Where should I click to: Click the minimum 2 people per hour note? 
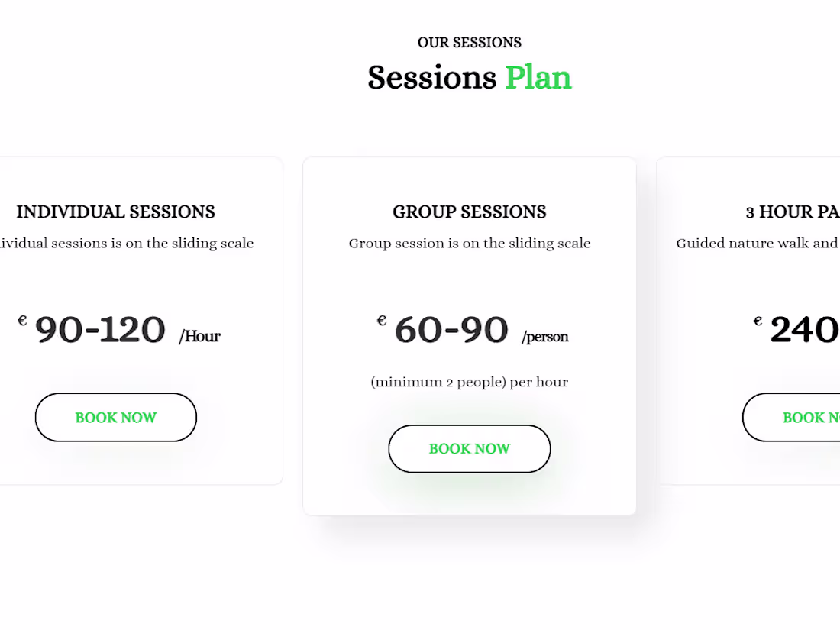[470, 382]
